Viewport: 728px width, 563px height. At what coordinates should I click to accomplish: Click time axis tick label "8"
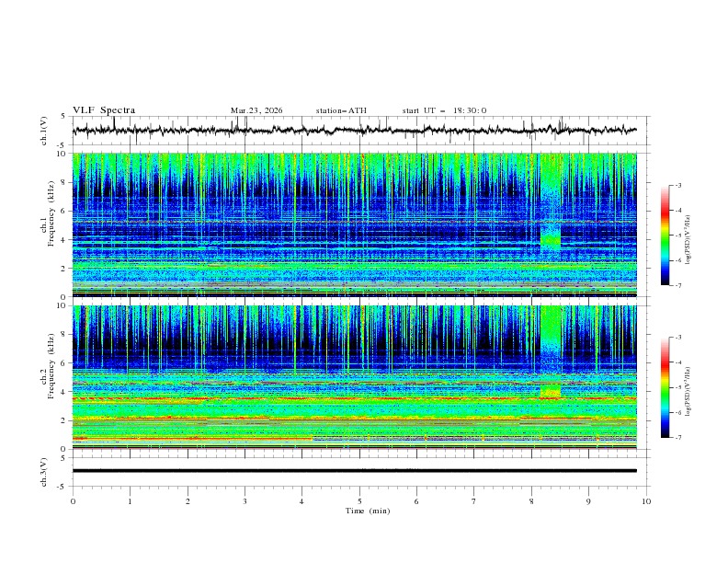coord(531,501)
